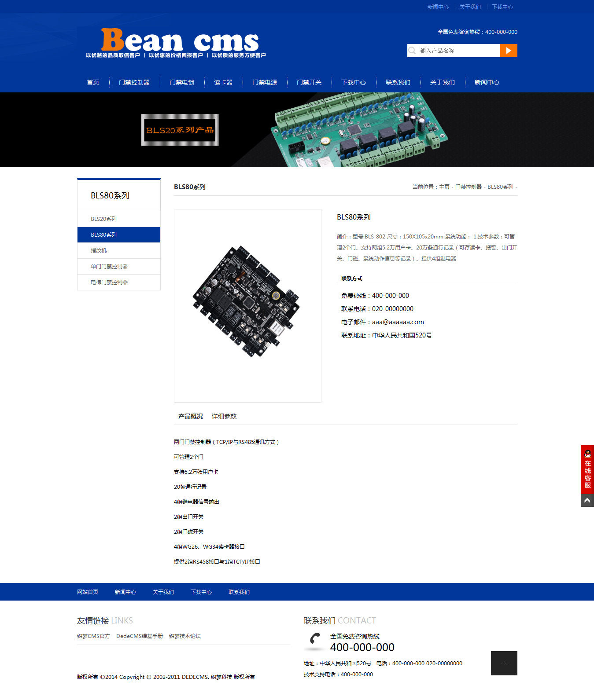Click the phone handset icon in contact section
Viewport: 594px width, 700px height.
315,641
